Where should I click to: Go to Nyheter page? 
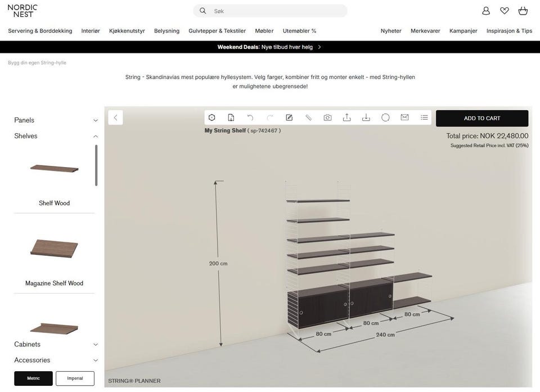pyautogui.click(x=391, y=31)
